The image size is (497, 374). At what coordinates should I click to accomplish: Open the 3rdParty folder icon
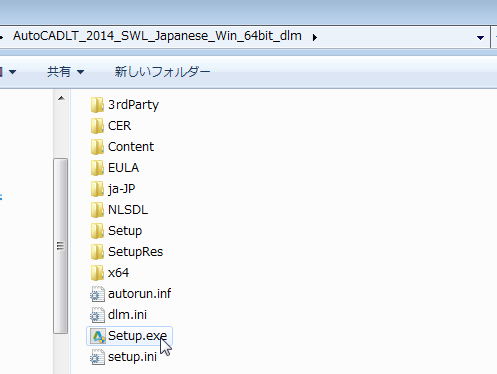(97, 105)
